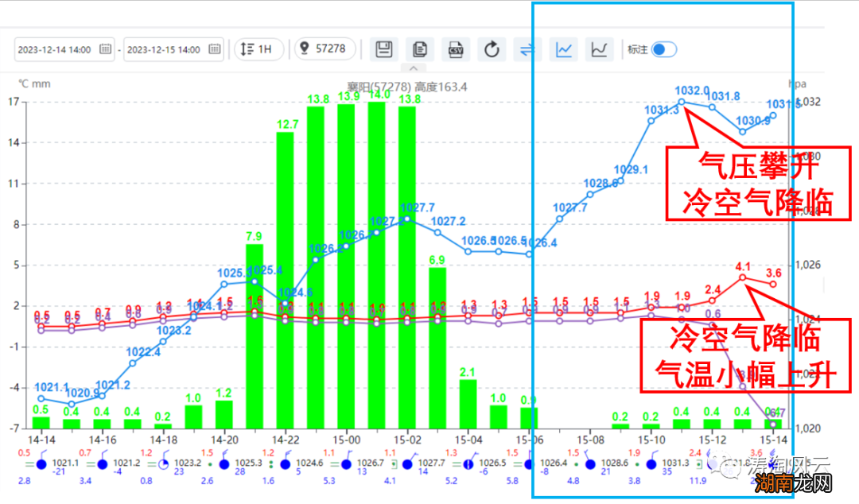Click the 12.7 precipitation green bar
The width and height of the screenshot is (859, 504).
tap(285, 278)
